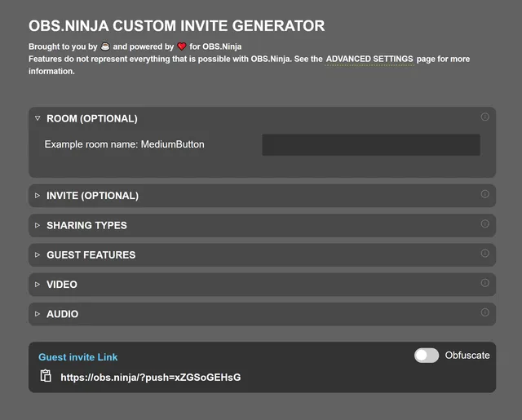Viewport: 522px width, 420px height.
Task: Click the ninja emoji icon
Action: (105, 46)
